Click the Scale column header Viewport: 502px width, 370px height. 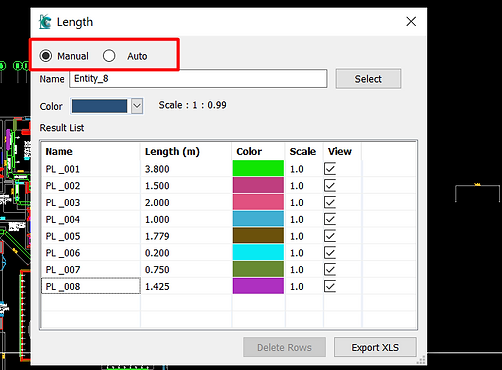click(304, 151)
